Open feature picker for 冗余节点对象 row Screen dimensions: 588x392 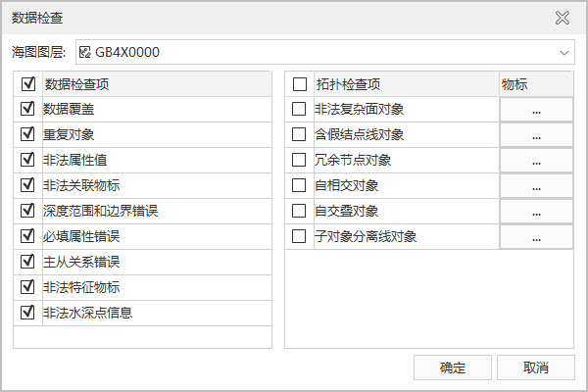[x=536, y=161]
